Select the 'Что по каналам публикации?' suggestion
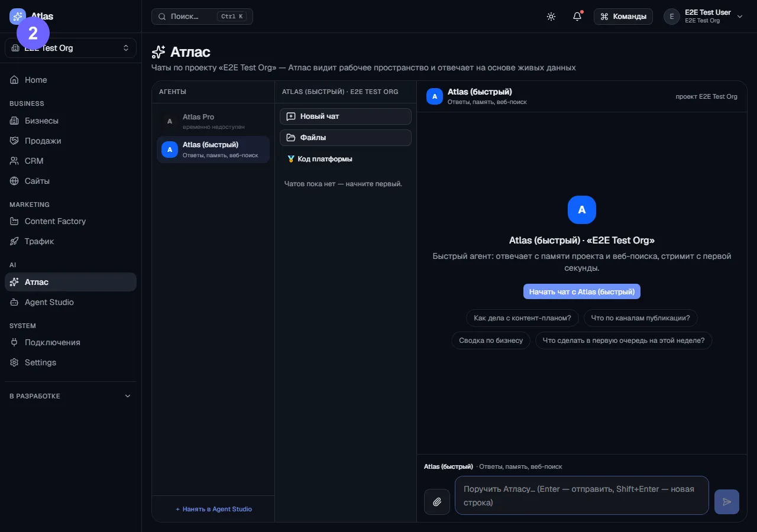The height and width of the screenshot is (532, 757). 640,318
